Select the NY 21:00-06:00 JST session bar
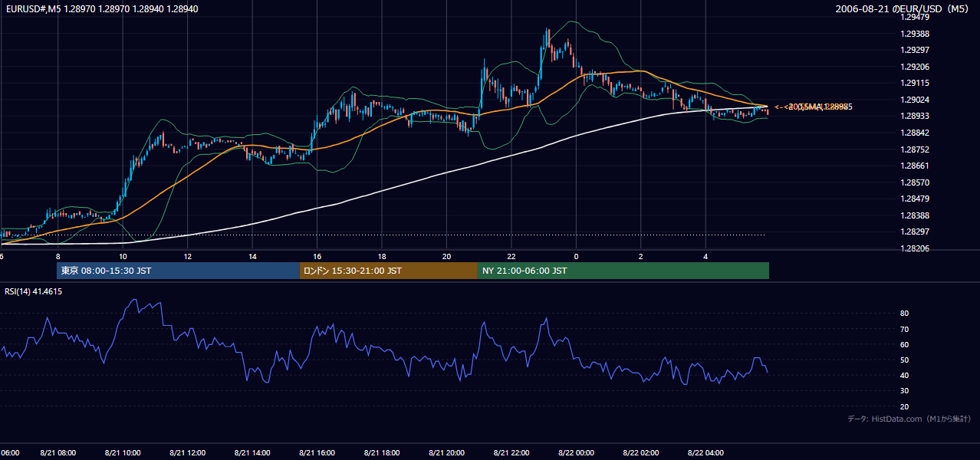 (623, 271)
